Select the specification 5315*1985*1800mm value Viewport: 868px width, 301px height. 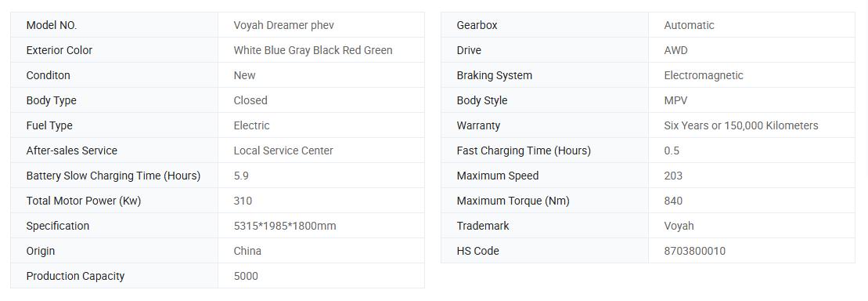click(285, 226)
